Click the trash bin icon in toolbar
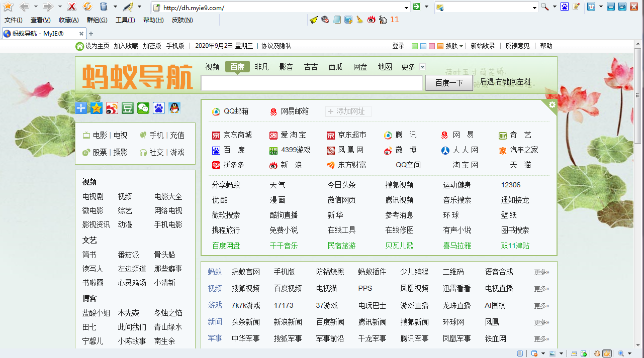The image size is (644, 358). 104,7
